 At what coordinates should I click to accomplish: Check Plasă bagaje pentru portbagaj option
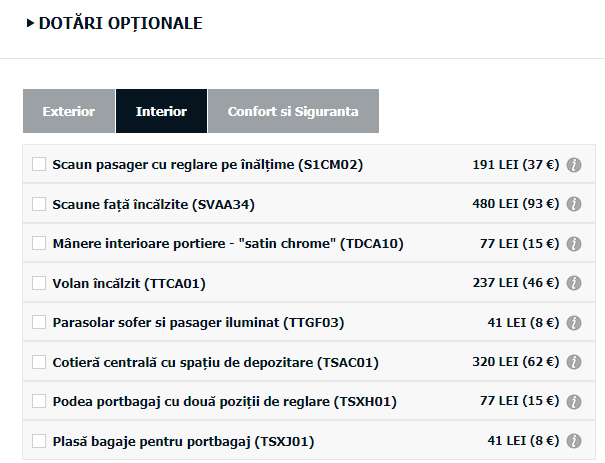(x=39, y=441)
